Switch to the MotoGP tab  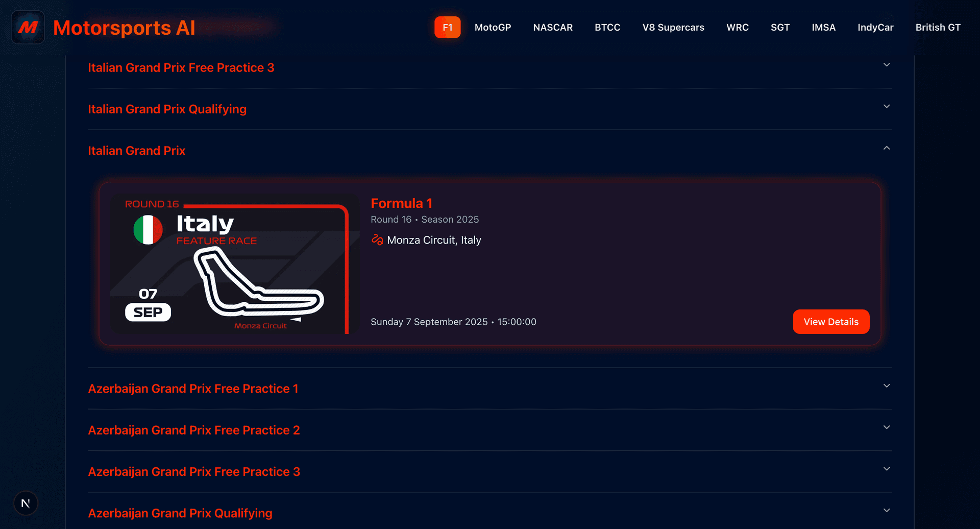pyautogui.click(x=493, y=28)
